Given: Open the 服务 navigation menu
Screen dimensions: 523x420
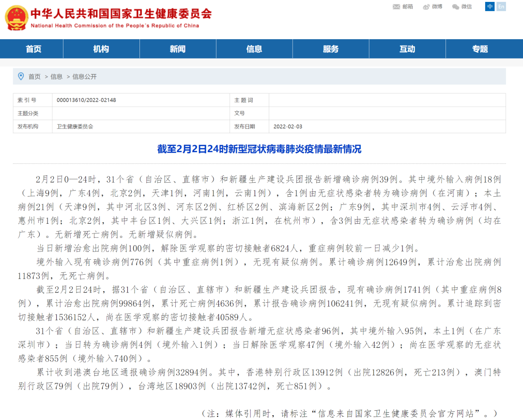Looking at the screenshot, I should (x=331, y=49).
